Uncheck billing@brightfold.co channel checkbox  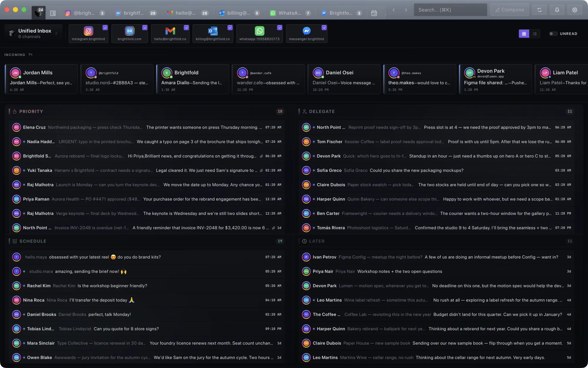230,28
